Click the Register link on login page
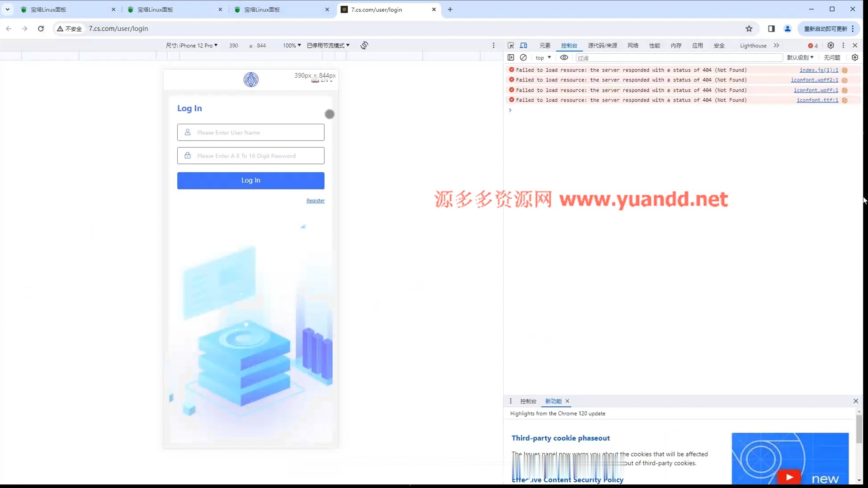868x488 pixels. [316, 200]
